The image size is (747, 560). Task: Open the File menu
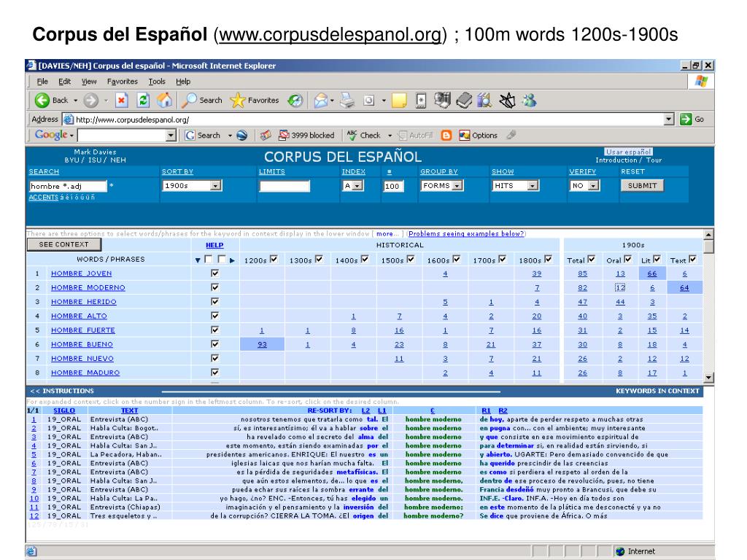(42, 82)
